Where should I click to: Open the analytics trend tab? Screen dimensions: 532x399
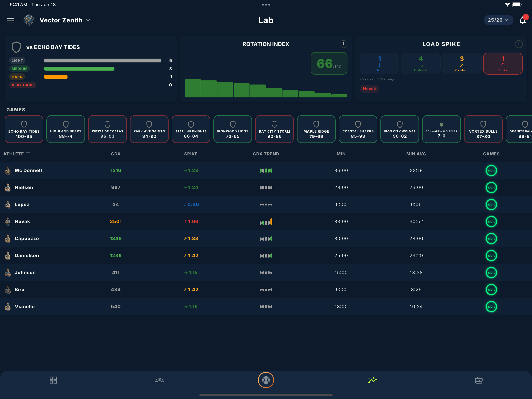pos(372,380)
